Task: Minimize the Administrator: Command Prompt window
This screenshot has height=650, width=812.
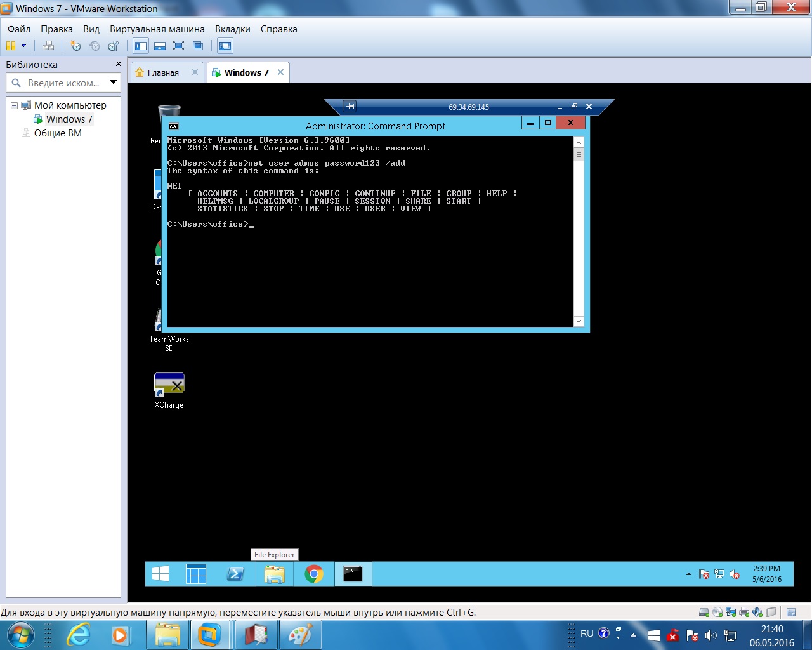Action: [x=530, y=123]
